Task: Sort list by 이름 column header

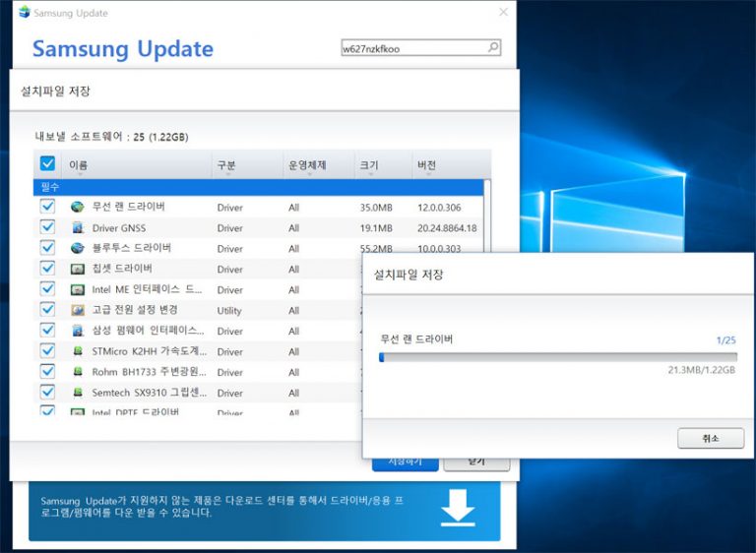Action: click(137, 165)
